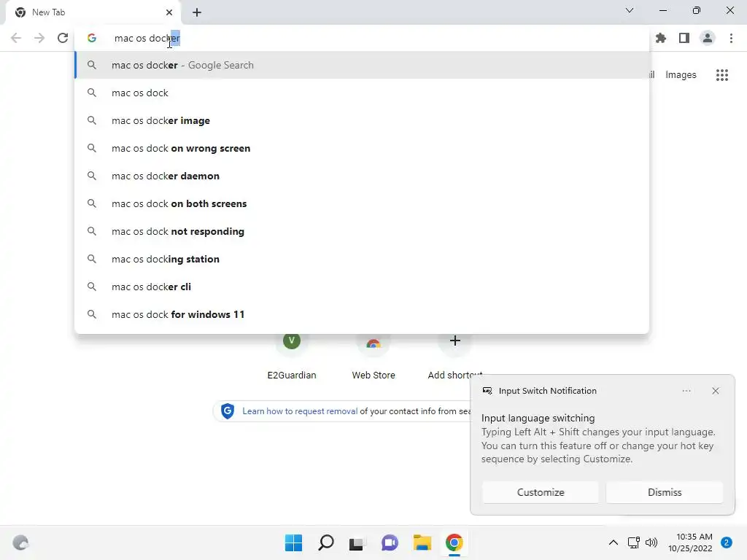Viewport: 747px width, 560px height.
Task: Open taskbar Search magnifier
Action: point(326,542)
